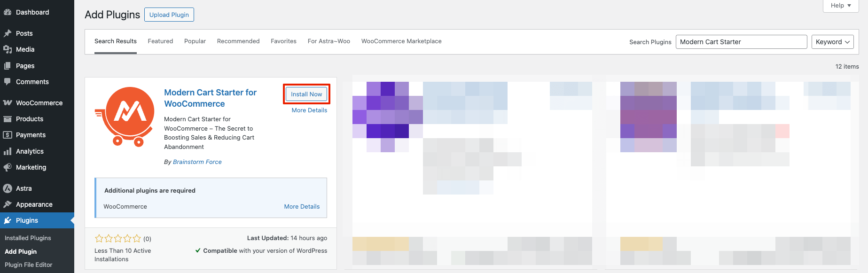Click the WooCommerce logo icon in sidebar
The image size is (868, 273).
tap(8, 103)
